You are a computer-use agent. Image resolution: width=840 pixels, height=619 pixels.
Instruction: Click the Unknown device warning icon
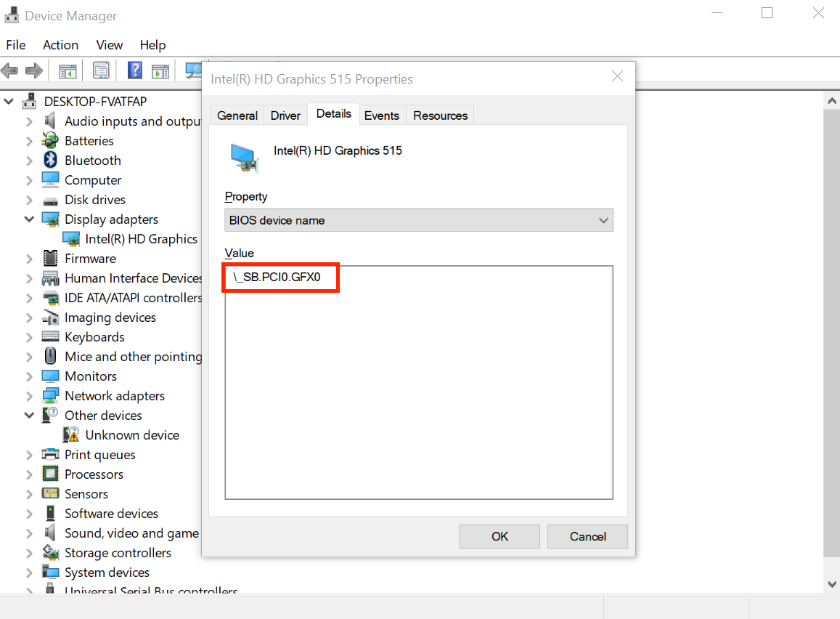71,435
